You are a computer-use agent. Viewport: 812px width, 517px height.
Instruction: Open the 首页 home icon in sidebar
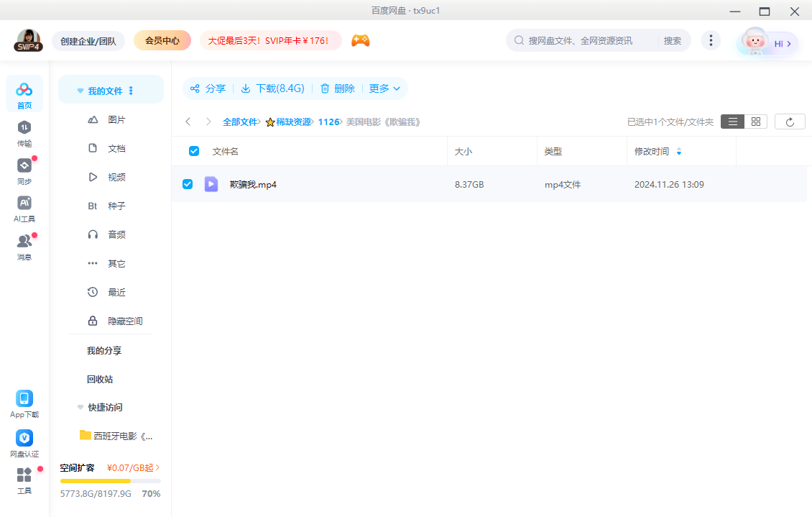24,96
